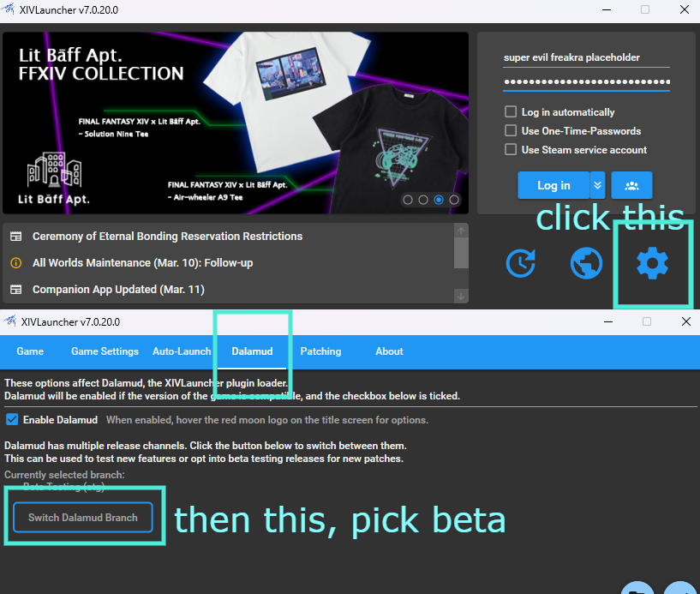Open the Auto-Launch tab
The width and height of the screenshot is (700, 594).
pos(182,351)
